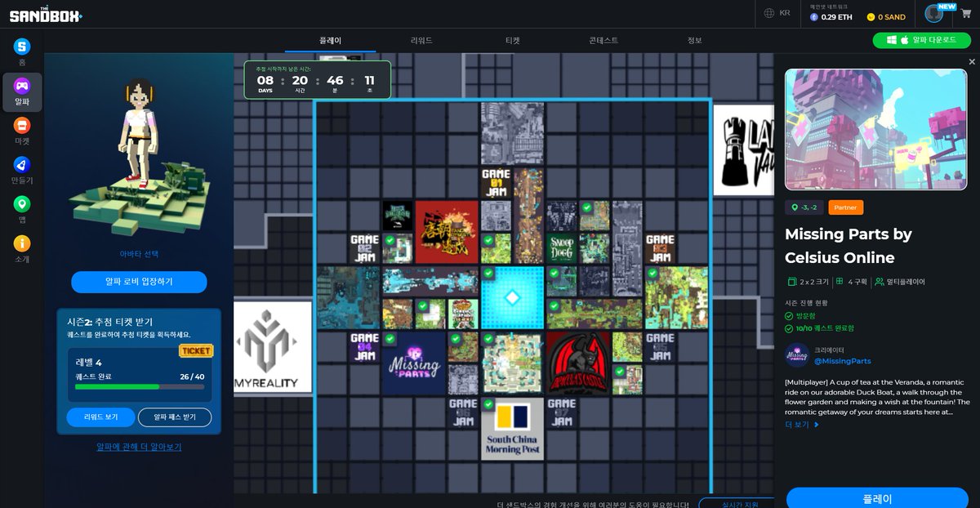Viewport: 980px width, 508px height.
Task: Open the Home (홈) sidebar icon
Action: [x=22, y=47]
